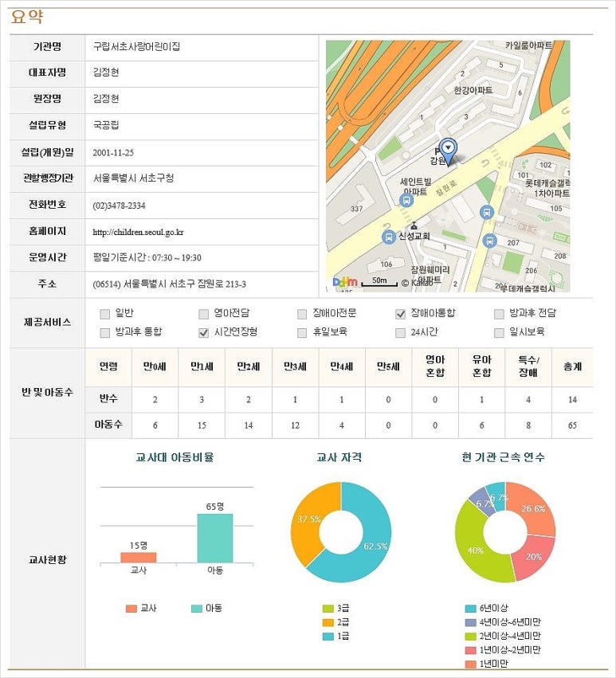616x678 pixels.
Task: Check the 24시간 checkbox
Action: pos(401,332)
